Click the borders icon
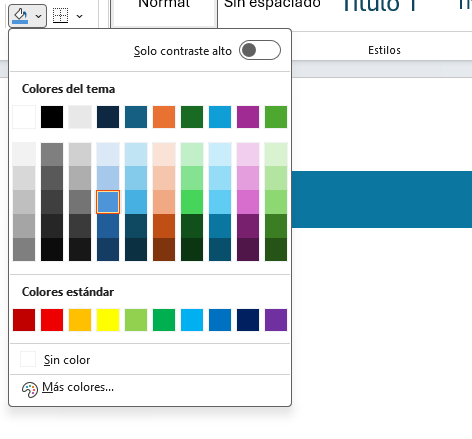Image resolution: width=472 pixels, height=439 pixels. pos(61,16)
